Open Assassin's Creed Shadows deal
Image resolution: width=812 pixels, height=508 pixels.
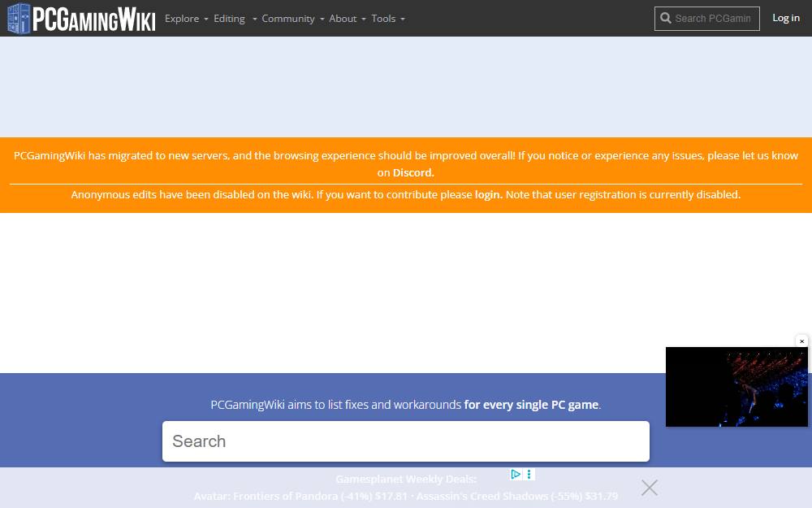click(x=516, y=496)
